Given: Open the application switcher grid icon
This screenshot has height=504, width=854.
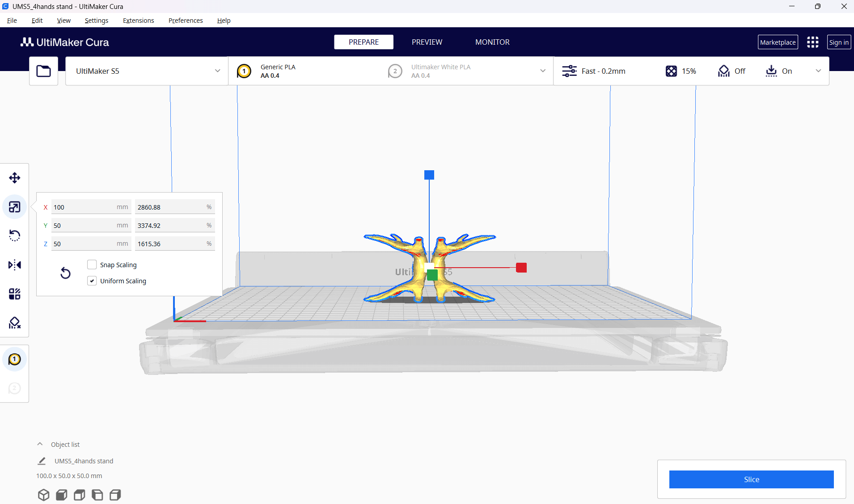Looking at the screenshot, I should [x=812, y=42].
